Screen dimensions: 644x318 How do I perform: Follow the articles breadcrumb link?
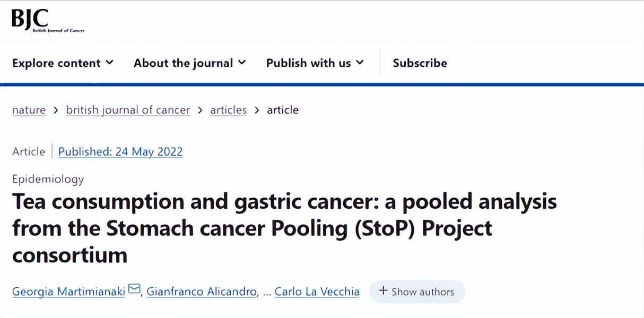(229, 110)
